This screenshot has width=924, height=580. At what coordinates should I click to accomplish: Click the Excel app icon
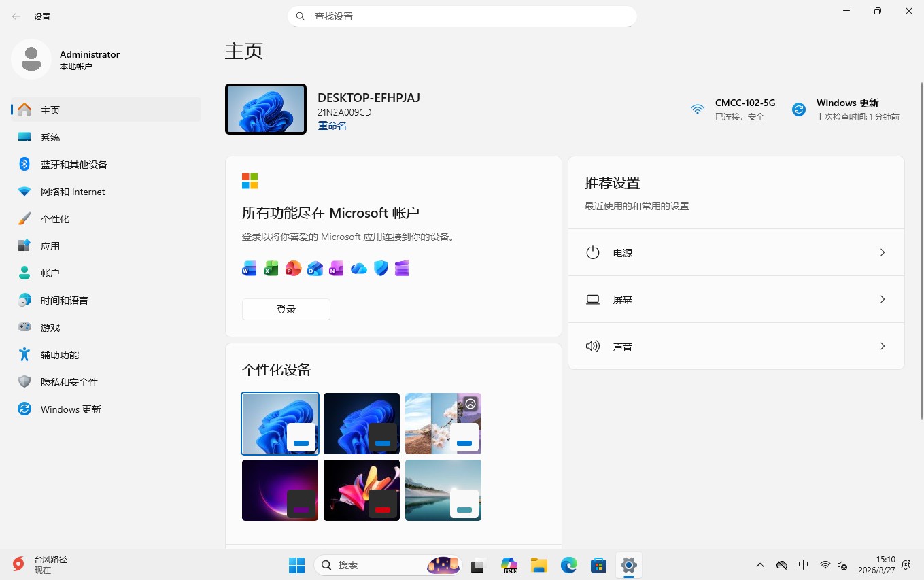(x=271, y=269)
